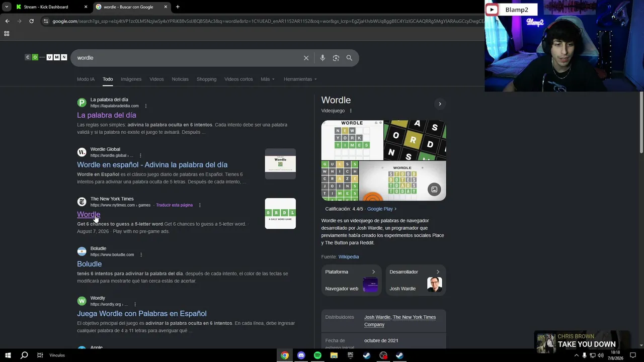Open the notification center icon
This screenshot has width=644, height=362.
633,355
